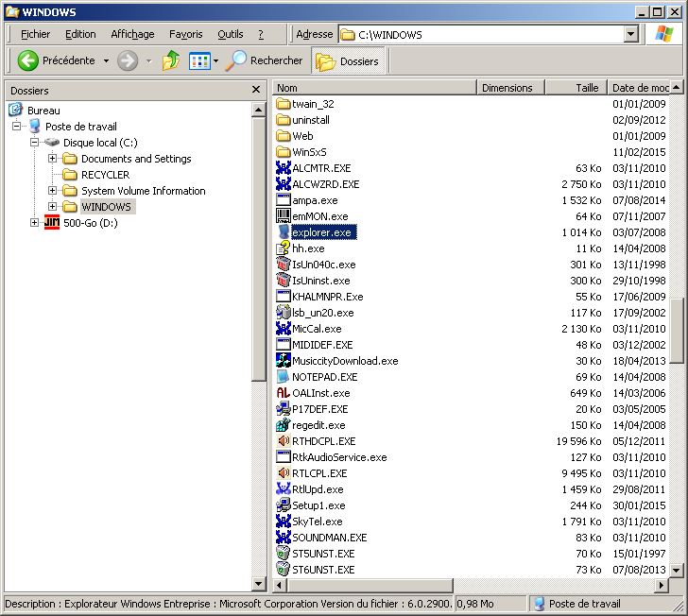688x616 pixels.
Task: Click the Disque local (C:) drive icon
Action: point(52,142)
